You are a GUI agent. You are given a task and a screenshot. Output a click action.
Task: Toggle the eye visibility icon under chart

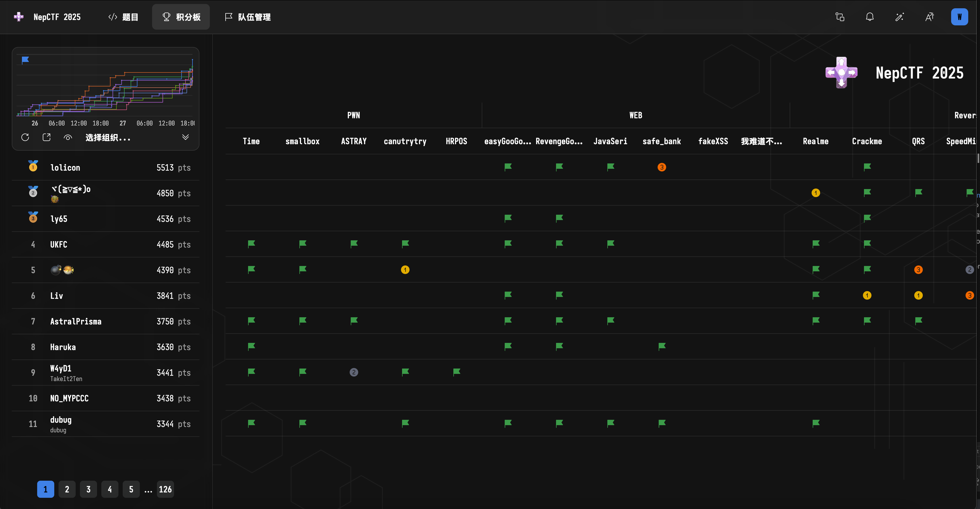tap(68, 137)
